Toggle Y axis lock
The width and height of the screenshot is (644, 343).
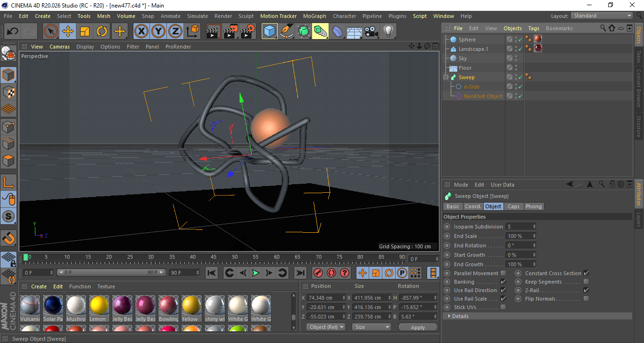coord(158,32)
